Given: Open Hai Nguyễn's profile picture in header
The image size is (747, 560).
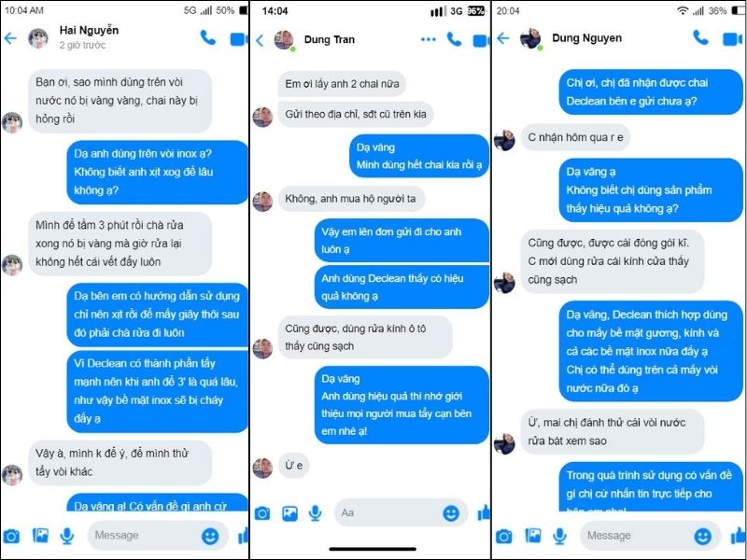Looking at the screenshot, I should [x=38, y=38].
